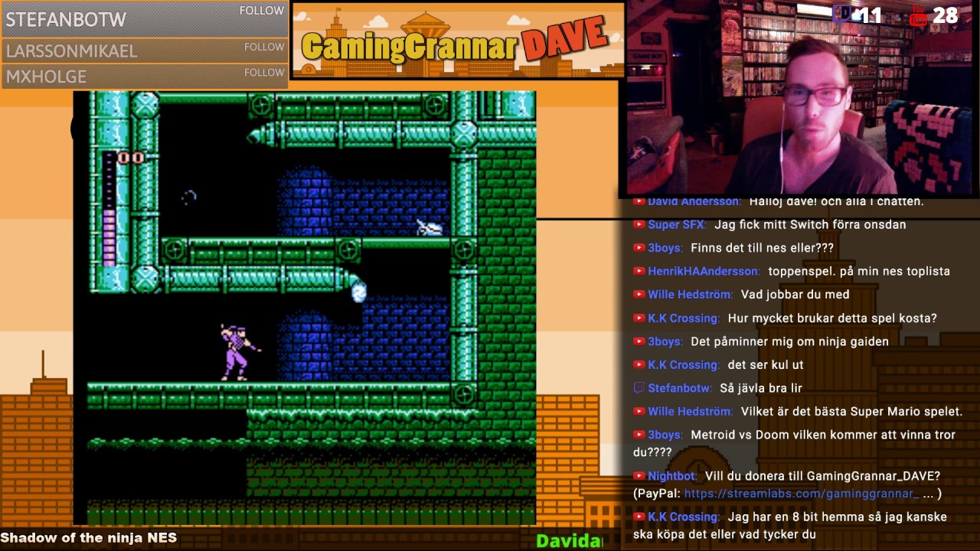
Task: Click YouTube icon beside HenrikHAAndersson
Action: 639,272
